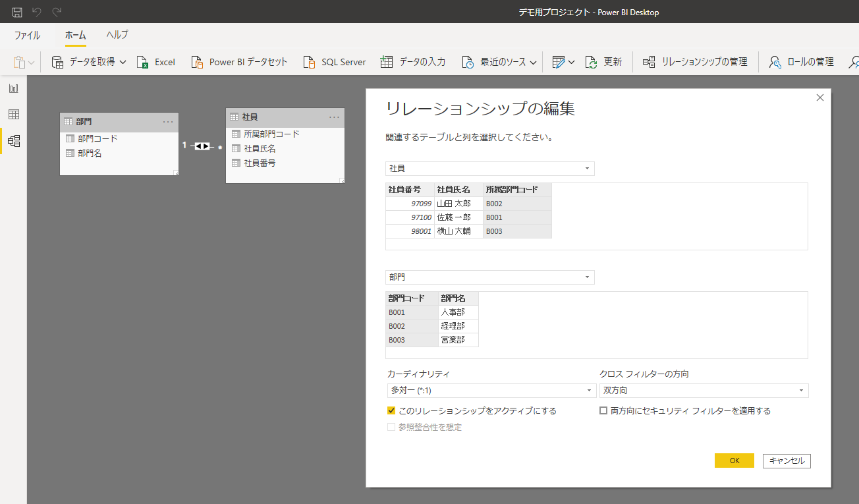
Task: Expand the 最近のソース dropdown arrow
Action: [x=534, y=62]
